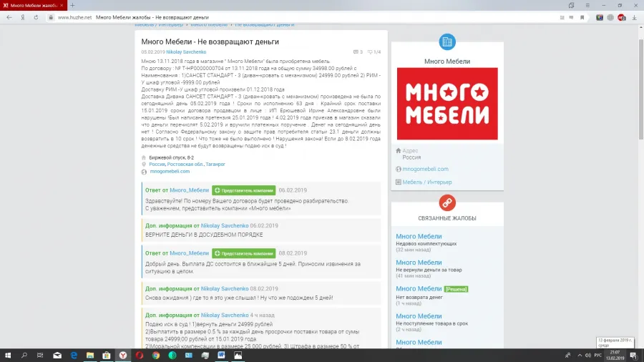
Task: Open the Yandex Browser hamburger menu
Action: click(587, 5)
